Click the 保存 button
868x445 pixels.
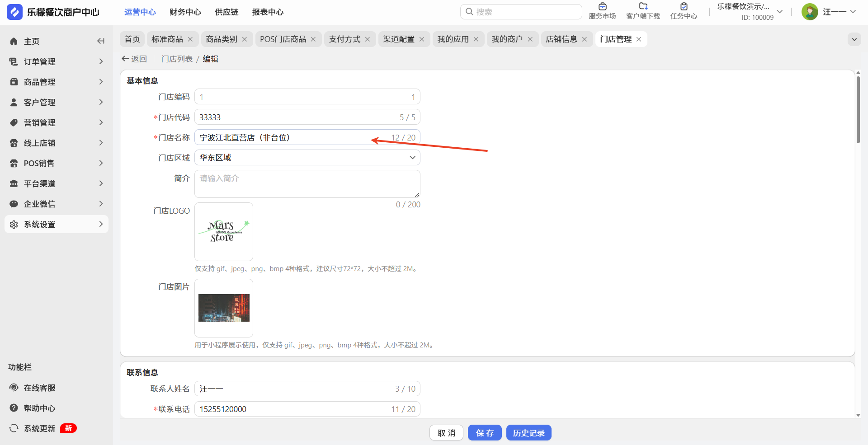[x=485, y=433]
